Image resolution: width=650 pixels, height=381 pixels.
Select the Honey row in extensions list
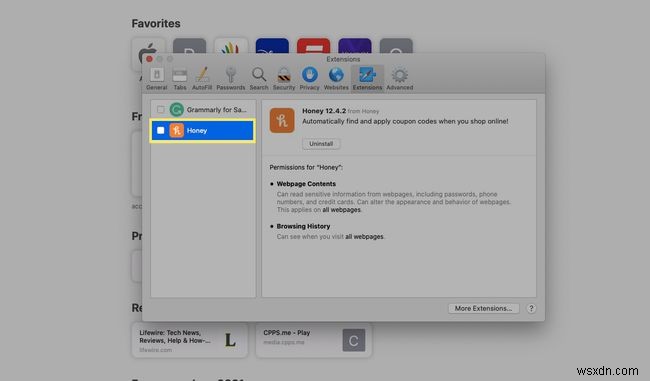click(x=203, y=131)
